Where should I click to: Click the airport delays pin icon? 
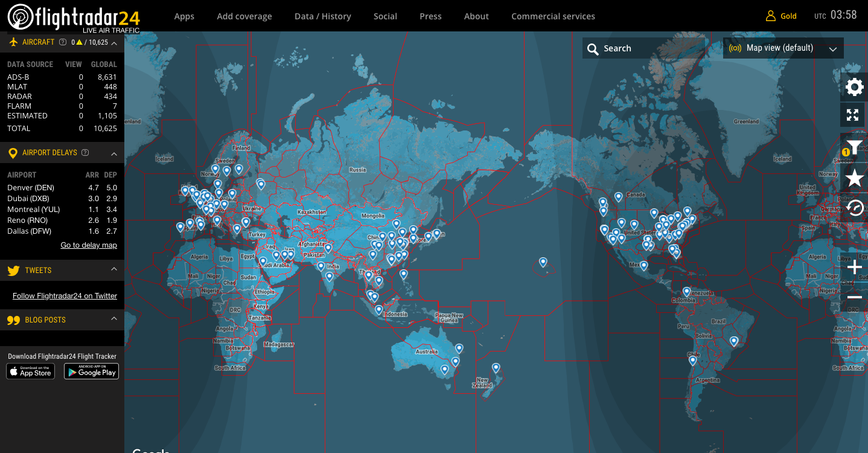(x=13, y=153)
